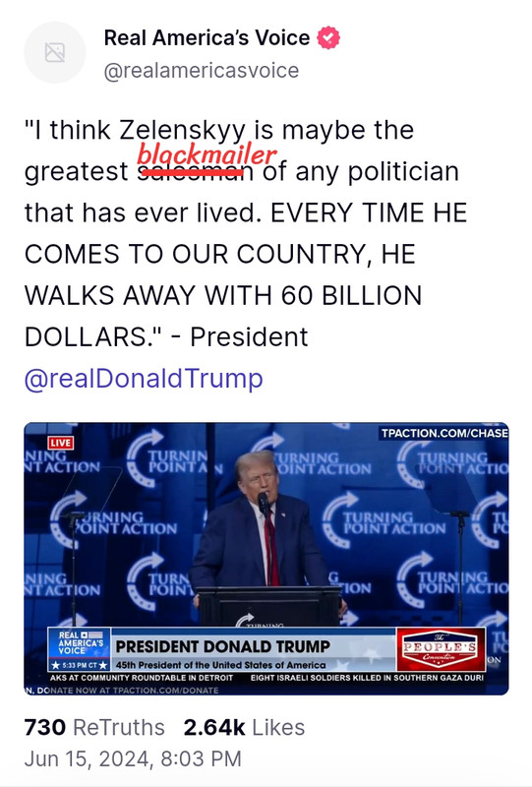Image resolution: width=532 pixels, height=787 pixels.
Task: View the 730 ReTruths list
Action: click(x=94, y=727)
